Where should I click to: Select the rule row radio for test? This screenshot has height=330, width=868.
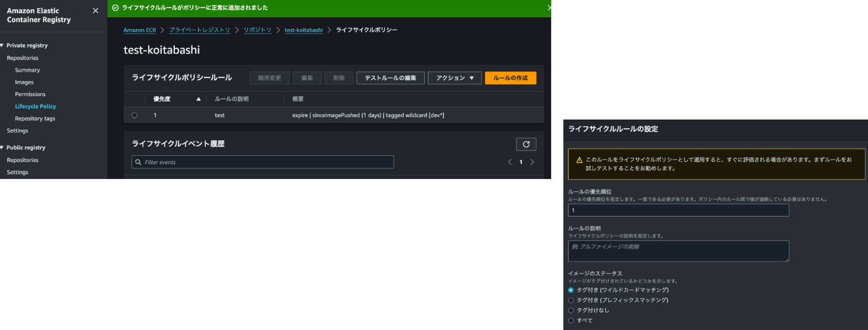click(x=135, y=115)
